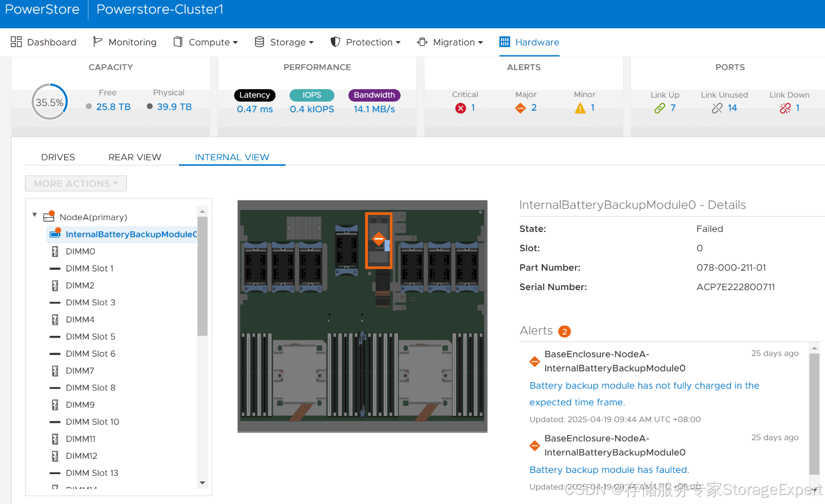Click the DIMM Slot 1 empty slot icon
Viewport: 825px width, 504px height.
[x=55, y=269]
